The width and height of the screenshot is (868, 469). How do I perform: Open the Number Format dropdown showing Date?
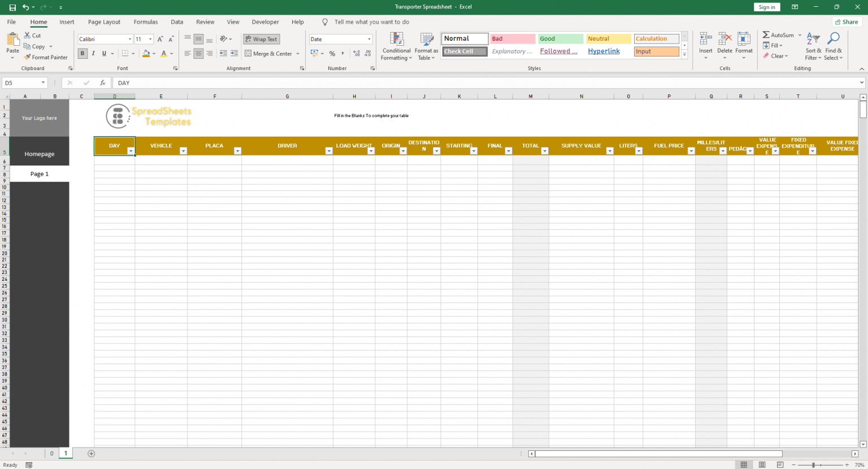[368, 39]
